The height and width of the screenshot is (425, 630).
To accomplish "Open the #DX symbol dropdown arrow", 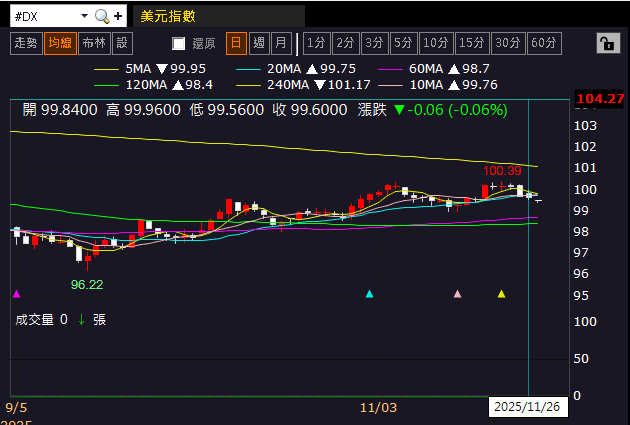I will pos(84,16).
